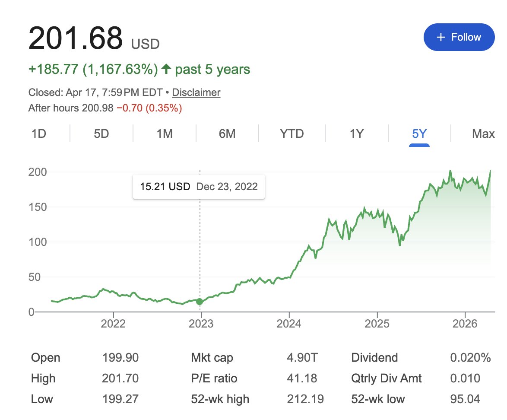Open the Max time range tab
Viewport: 507px width, 420px height.
pyautogui.click(x=483, y=134)
